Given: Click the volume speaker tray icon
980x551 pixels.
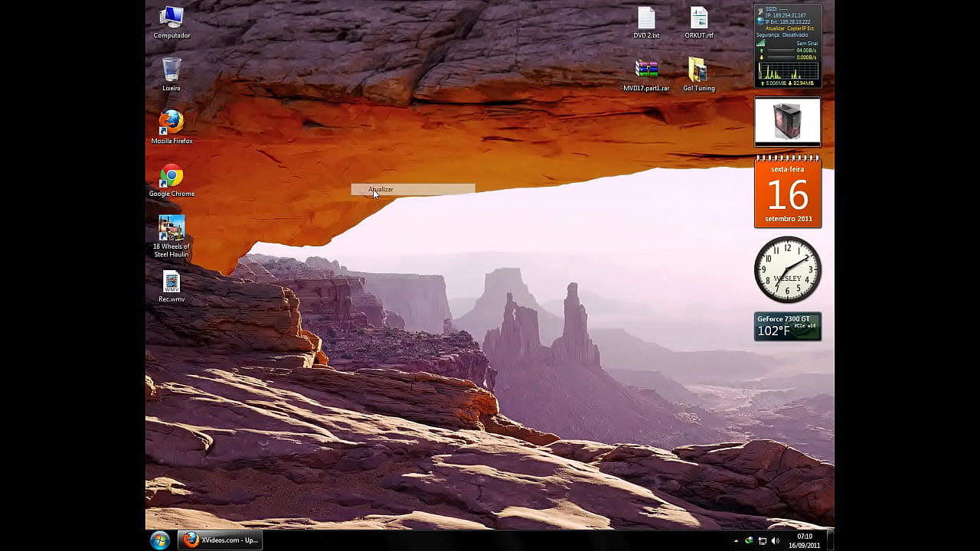Looking at the screenshot, I should 775,541.
